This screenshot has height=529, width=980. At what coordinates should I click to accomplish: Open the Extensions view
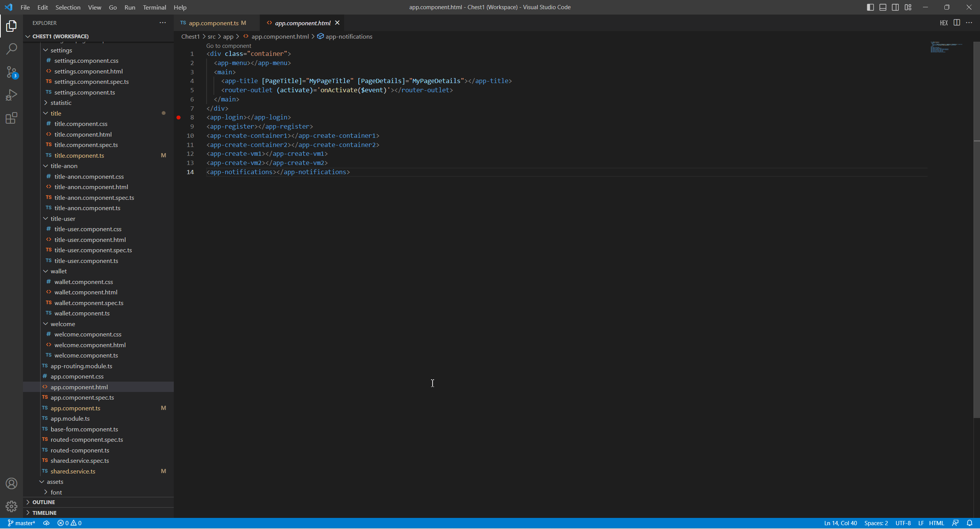click(x=11, y=118)
